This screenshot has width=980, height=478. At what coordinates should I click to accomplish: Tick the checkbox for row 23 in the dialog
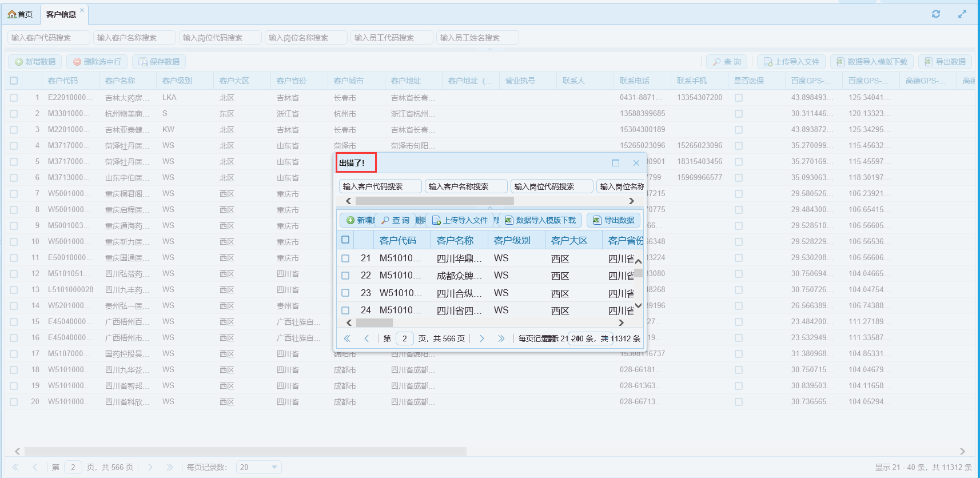tap(345, 293)
